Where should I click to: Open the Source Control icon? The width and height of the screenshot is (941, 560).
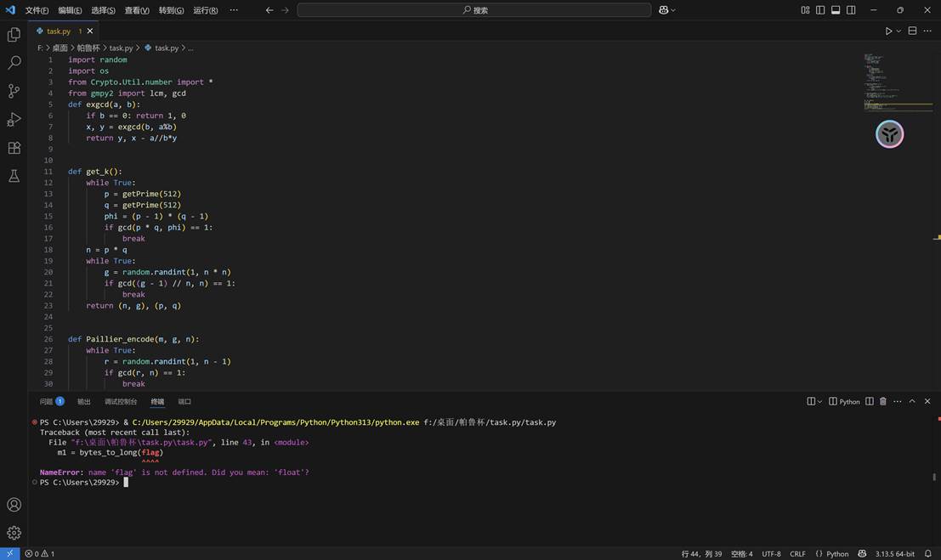[13, 90]
